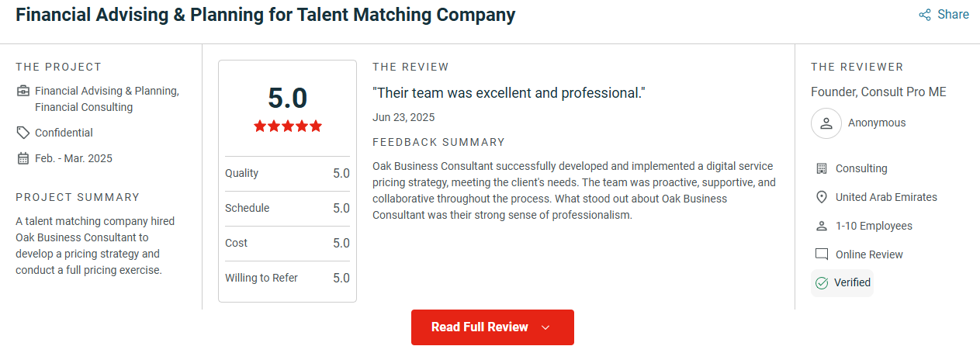This screenshot has height=353, width=980.
Task: Select the Willing to Refer score row
Action: [x=287, y=278]
